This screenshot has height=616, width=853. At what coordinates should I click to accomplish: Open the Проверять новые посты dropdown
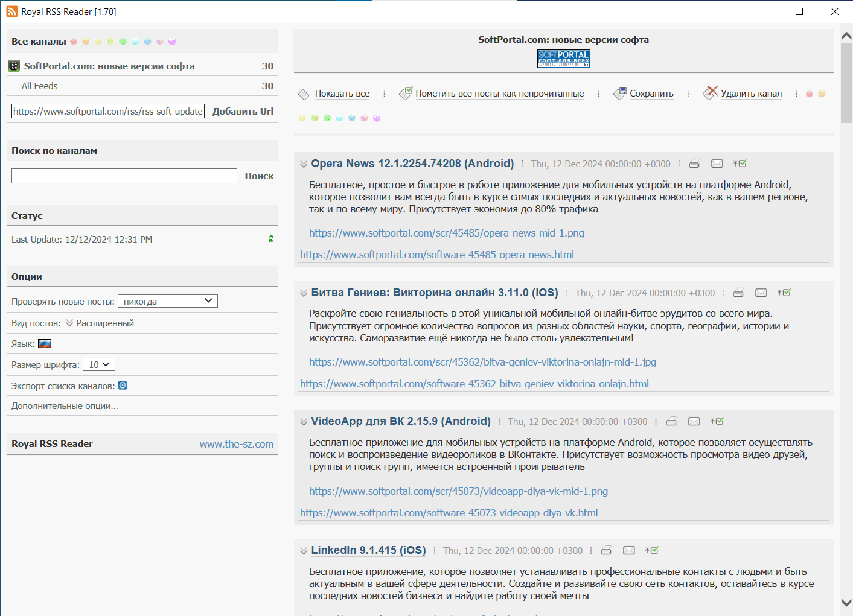coord(168,301)
